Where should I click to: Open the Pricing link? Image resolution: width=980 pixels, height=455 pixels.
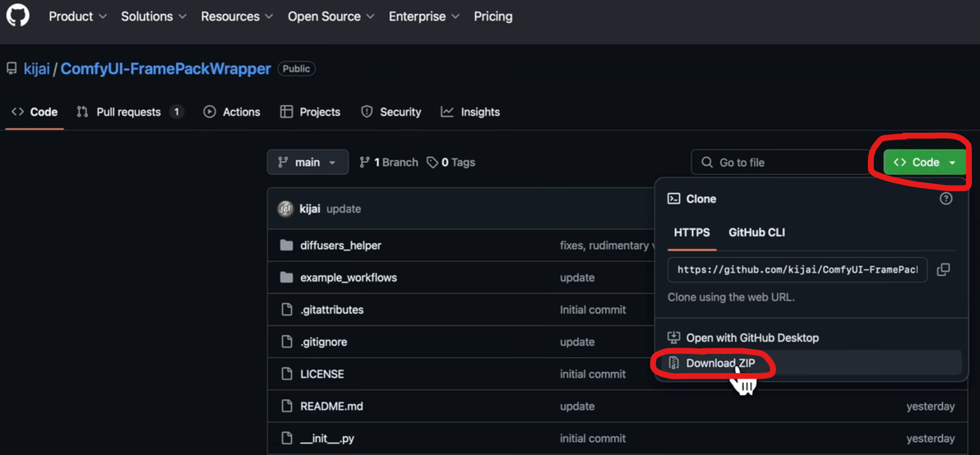tap(493, 16)
